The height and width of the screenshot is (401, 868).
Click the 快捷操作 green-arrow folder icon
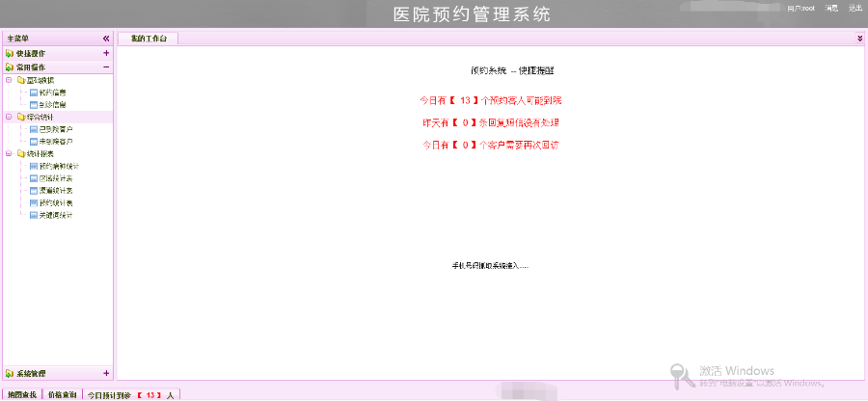[x=10, y=54]
